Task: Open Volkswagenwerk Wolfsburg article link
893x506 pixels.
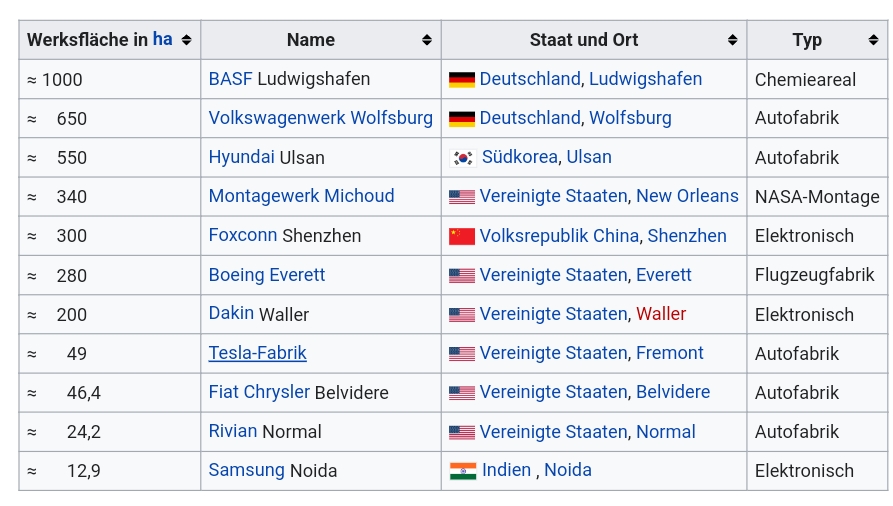Action: [321, 118]
